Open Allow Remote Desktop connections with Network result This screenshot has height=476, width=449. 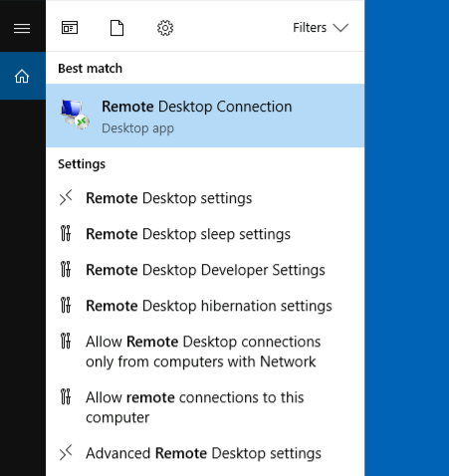(x=205, y=352)
